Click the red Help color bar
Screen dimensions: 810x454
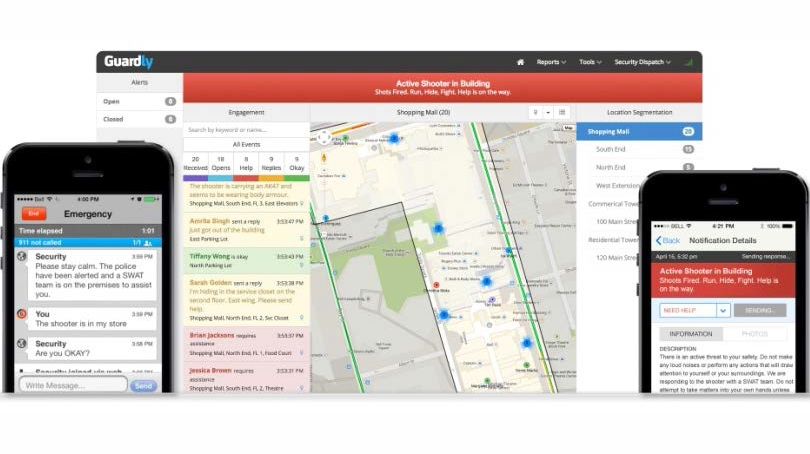[x=246, y=178]
